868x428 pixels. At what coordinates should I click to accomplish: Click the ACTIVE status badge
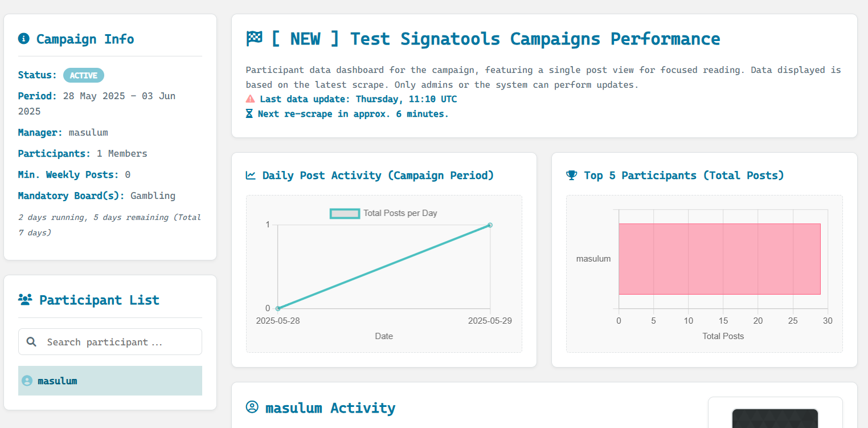[x=84, y=75]
